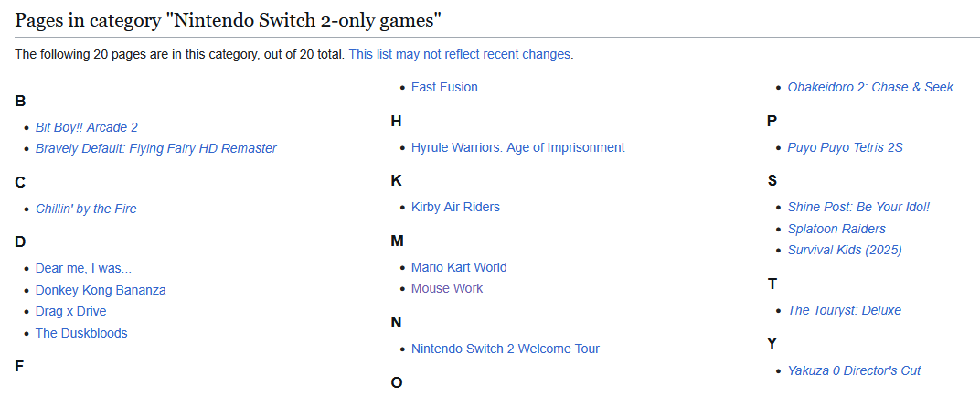This screenshot has width=980, height=397.
Task: Click Shine Post: Be Your Idol! link
Action: coord(858,207)
